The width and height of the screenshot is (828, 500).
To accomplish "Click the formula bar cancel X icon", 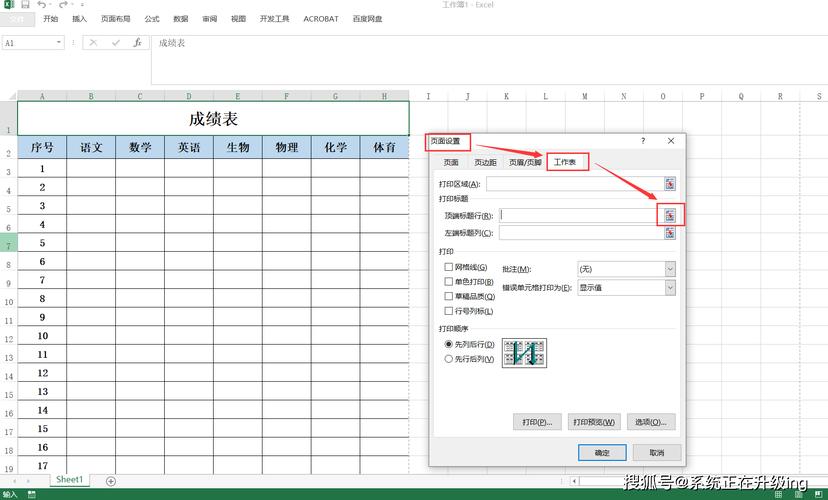I will pyautogui.click(x=93, y=43).
